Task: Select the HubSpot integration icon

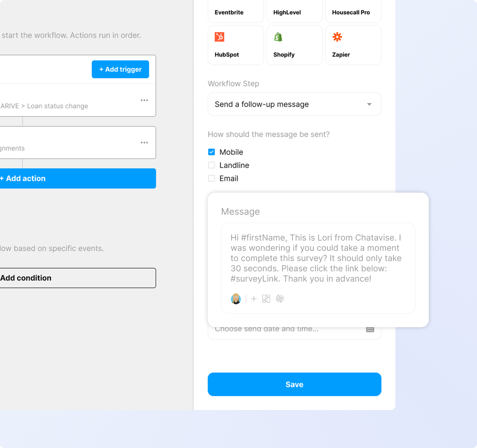Action: point(220,37)
